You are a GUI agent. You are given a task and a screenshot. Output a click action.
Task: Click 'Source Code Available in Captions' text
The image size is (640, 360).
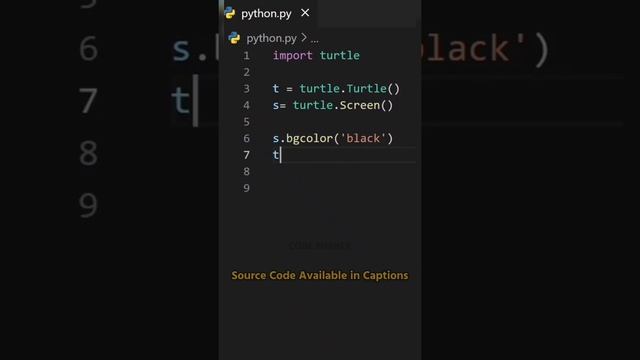[320, 276]
